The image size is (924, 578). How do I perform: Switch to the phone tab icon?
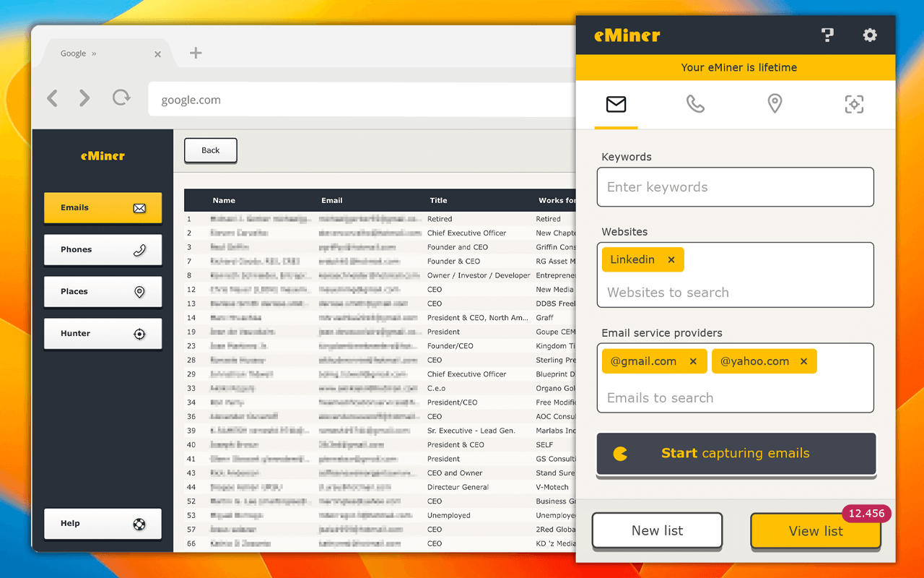tap(695, 105)
